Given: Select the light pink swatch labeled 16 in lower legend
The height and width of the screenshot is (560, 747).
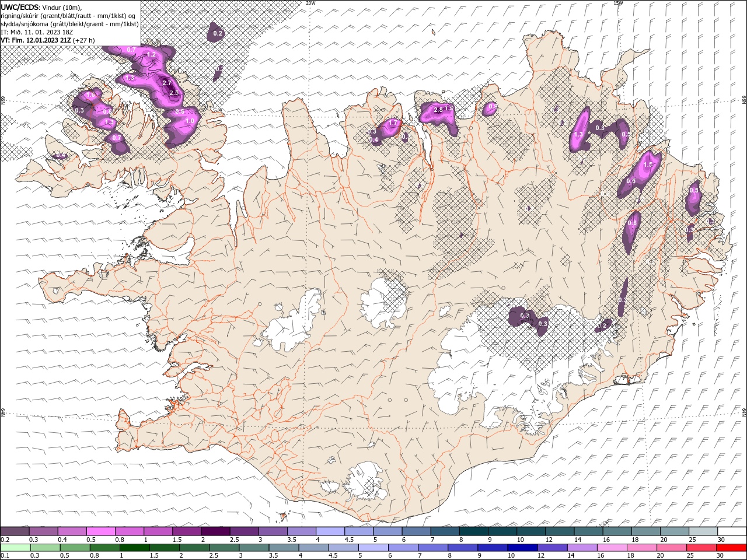Looking at the screenshot, I should [x=611, y=548].
